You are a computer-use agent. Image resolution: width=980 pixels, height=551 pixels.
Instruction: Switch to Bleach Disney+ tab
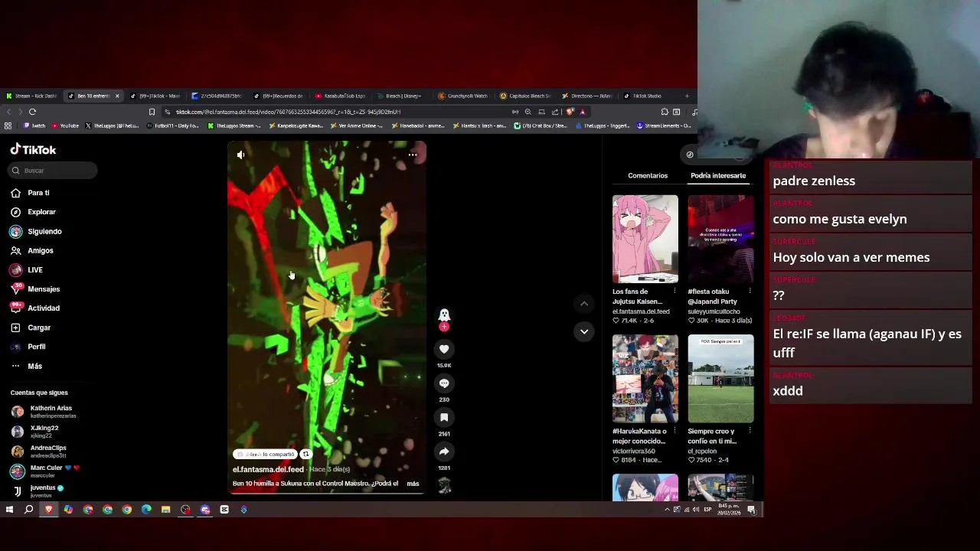tap(400, 96)
